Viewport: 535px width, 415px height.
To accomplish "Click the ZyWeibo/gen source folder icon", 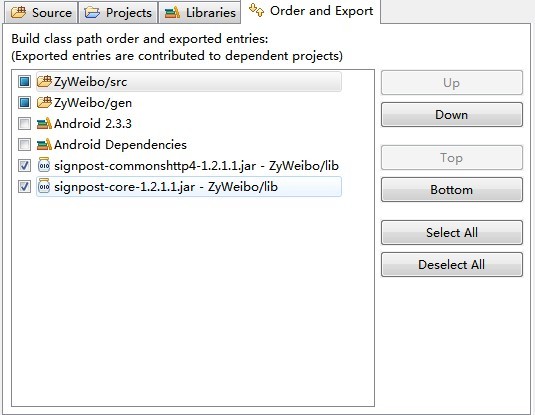I will tap(44, 102).
